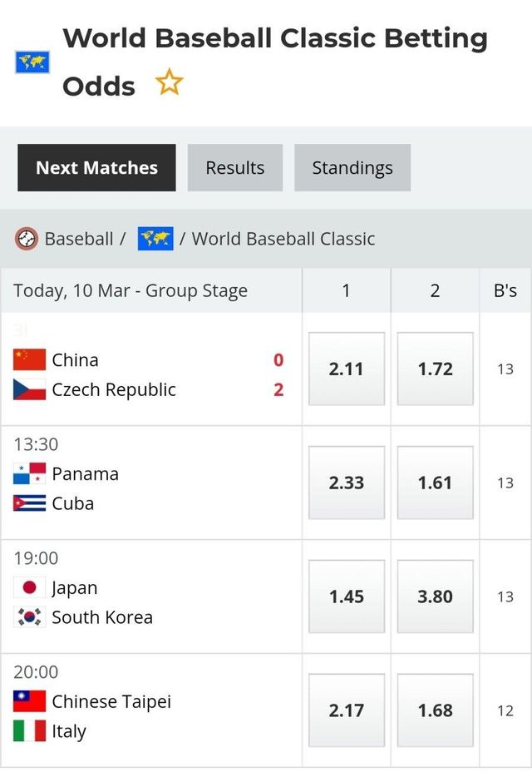The image size is (532, 777).
Task: Open the Chinese Taipei team name link
Action: tap(111, 701)
